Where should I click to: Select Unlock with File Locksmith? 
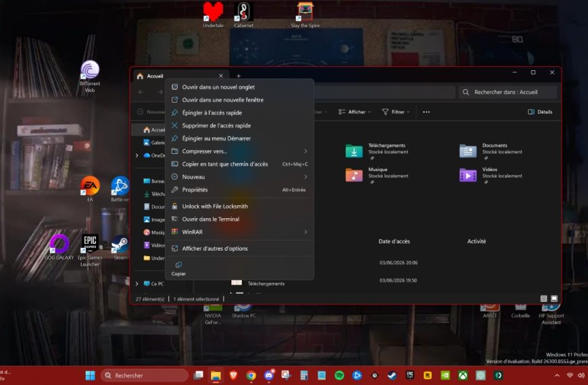coord(239,206)
